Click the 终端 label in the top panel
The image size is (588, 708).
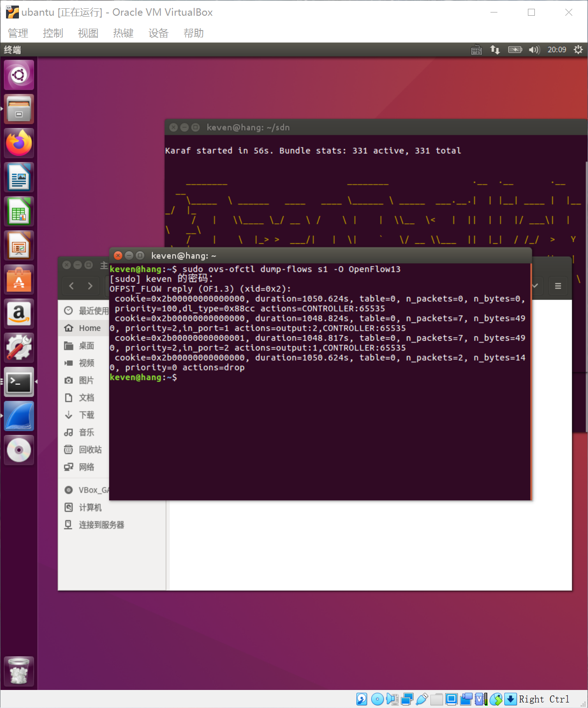pos(12,50)
